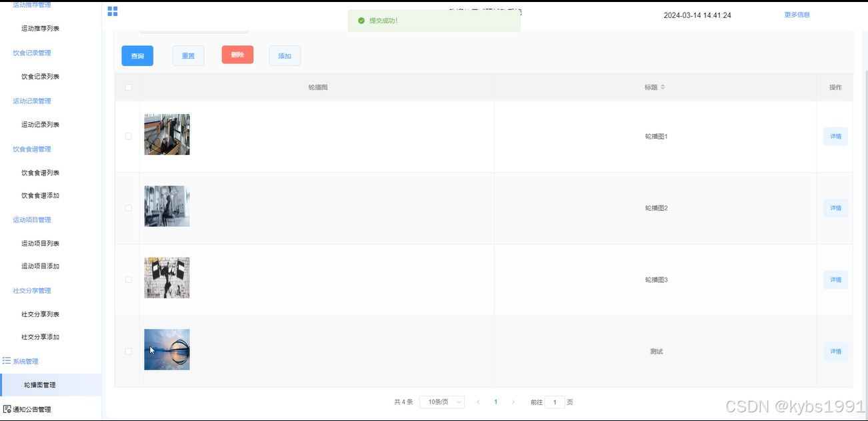Open 社交分享添加 in sidebar

[40, 337]
